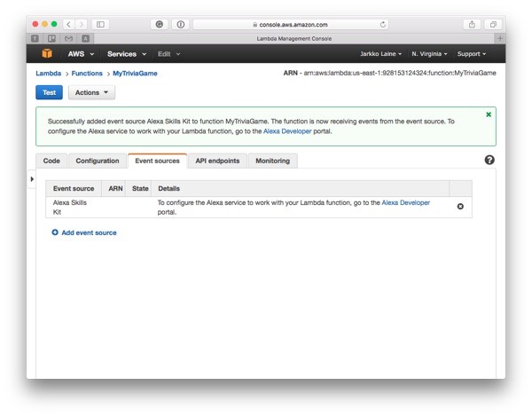Click the State column header
Viewport: 532px width, 417px height.
[x=140, y=188]
